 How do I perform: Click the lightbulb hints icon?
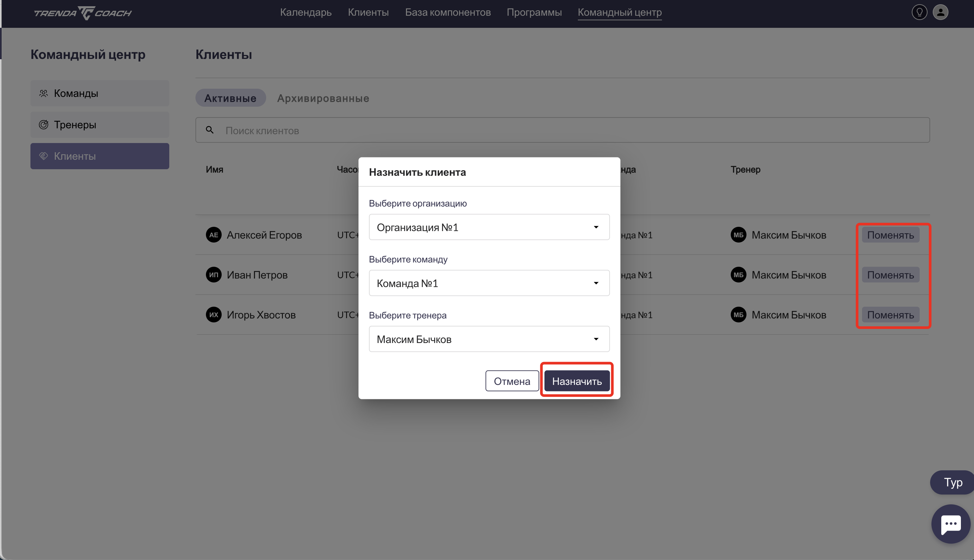pos(919,12)
